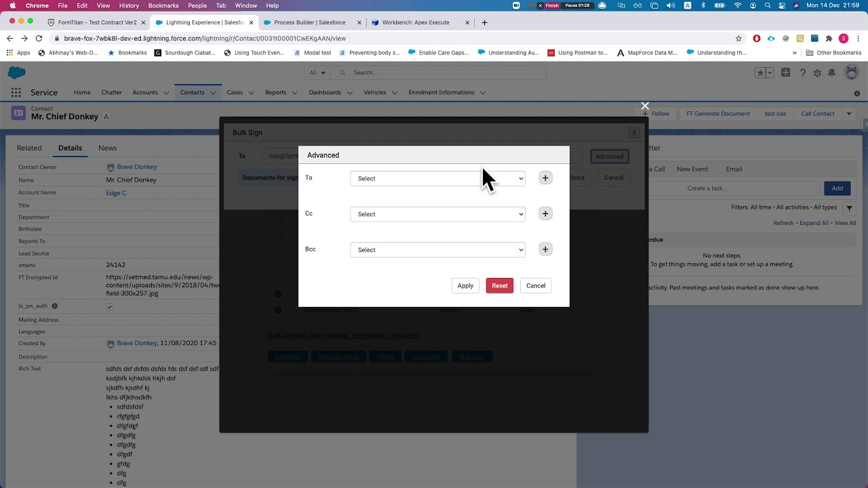
Task: Click the Follow button
Action: pyautogui.click(x=656, y=114)
